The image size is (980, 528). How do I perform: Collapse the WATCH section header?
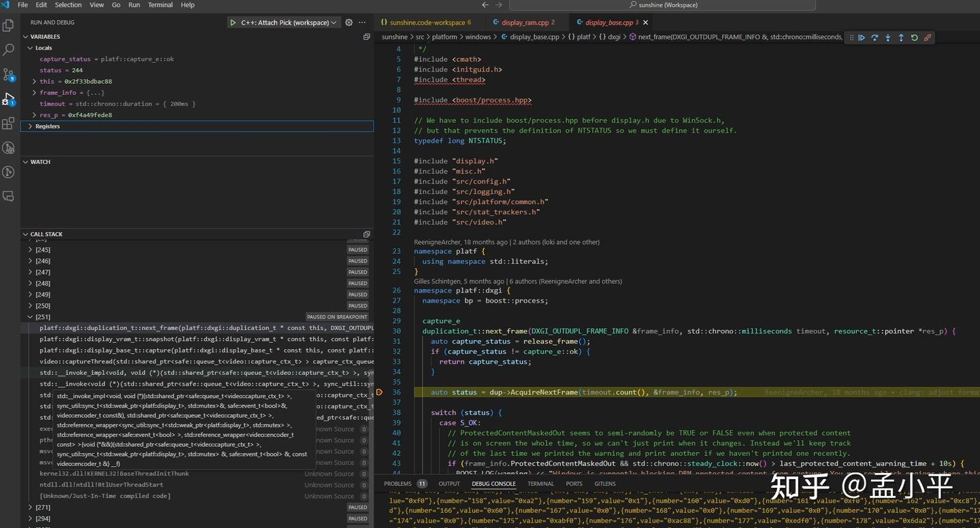40,162
